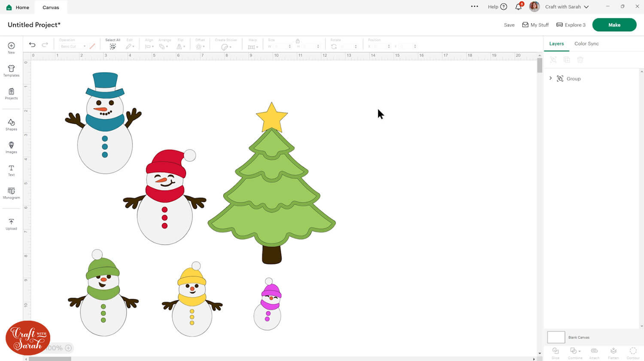The image size is (644, 361).
Task: Click Save in the header
Action: point(509,25)
